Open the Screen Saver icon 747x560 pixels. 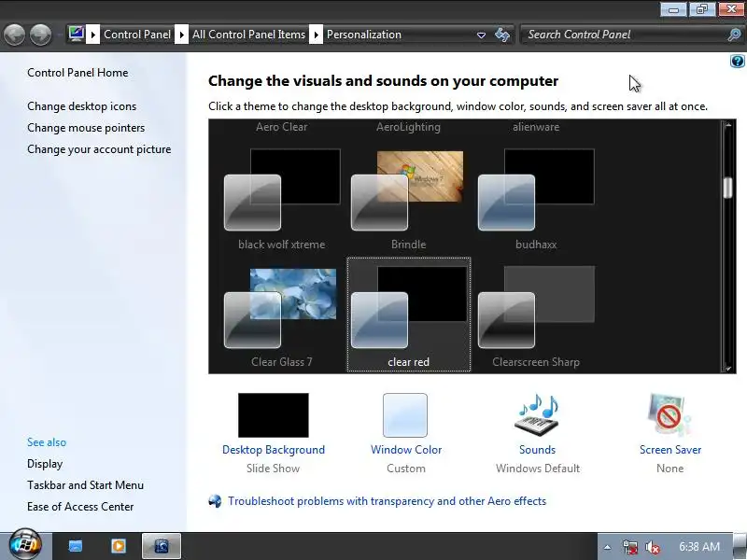coord(669,415)
